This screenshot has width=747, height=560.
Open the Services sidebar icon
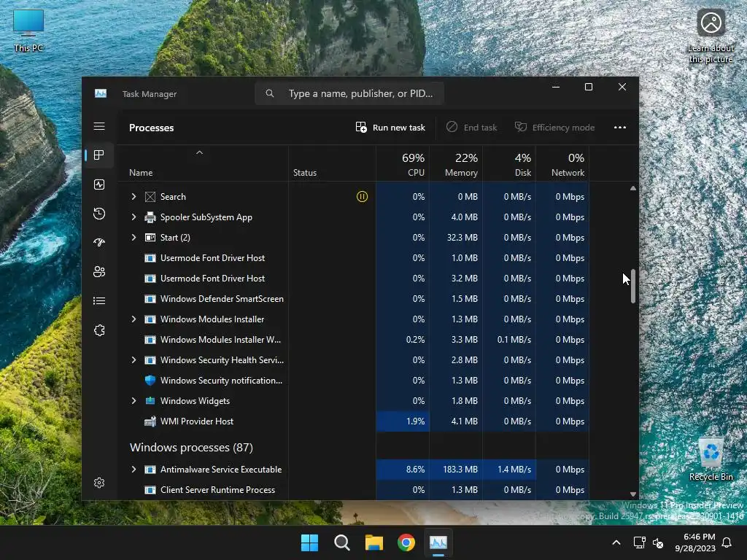click(99, 330)
